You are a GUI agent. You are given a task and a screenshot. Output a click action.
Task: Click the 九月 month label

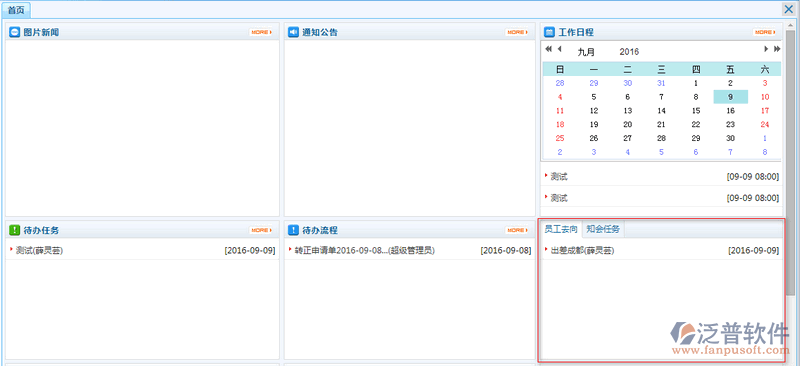tap(586, 52)
